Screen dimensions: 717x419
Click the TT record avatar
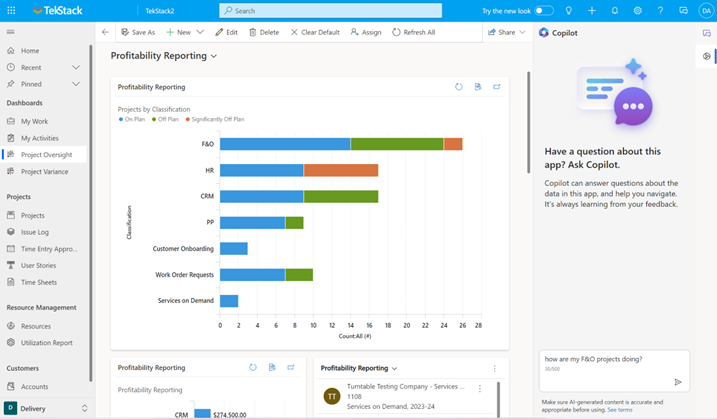(x=332, y=396)
